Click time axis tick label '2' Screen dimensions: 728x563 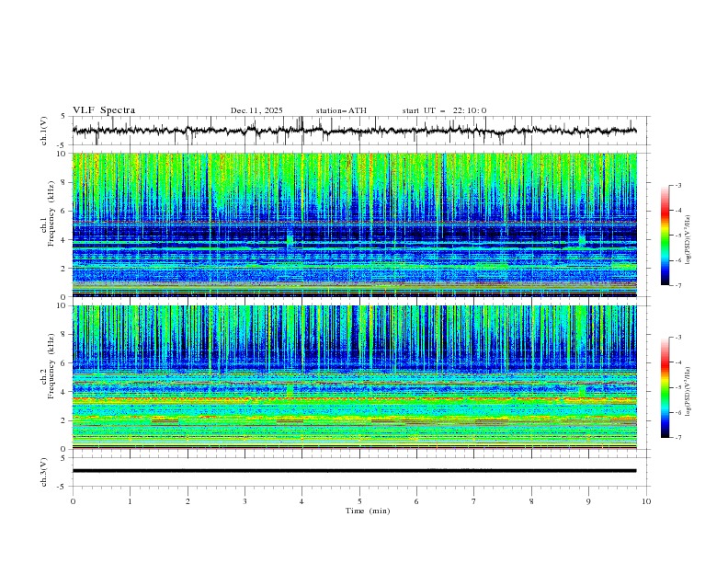coord(188,501)
